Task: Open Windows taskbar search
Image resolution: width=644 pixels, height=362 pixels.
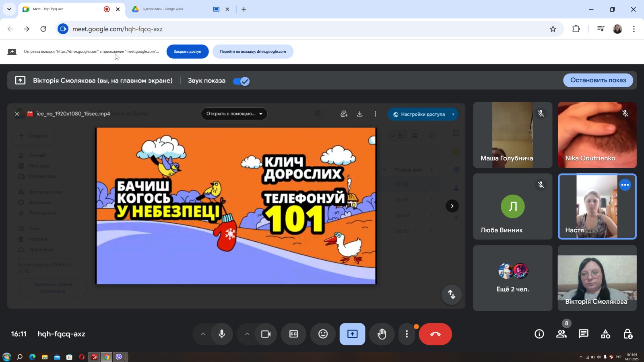Action: pos(19,357)
